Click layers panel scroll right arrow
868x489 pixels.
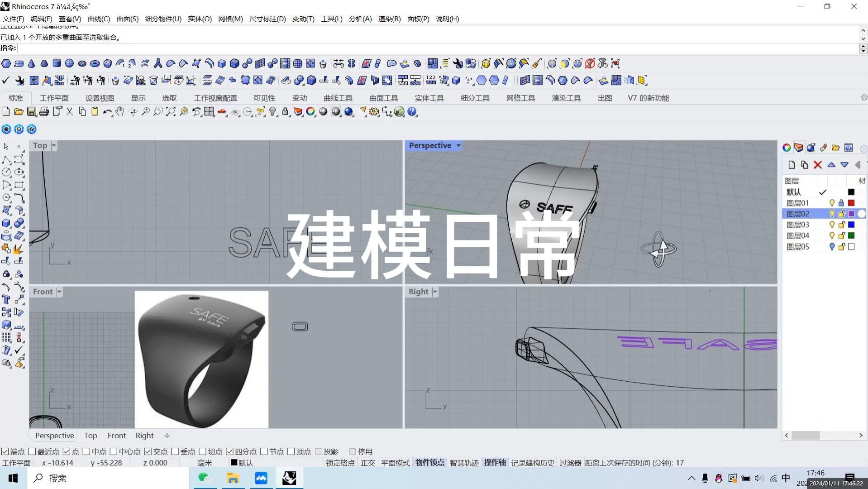[861, 435]
